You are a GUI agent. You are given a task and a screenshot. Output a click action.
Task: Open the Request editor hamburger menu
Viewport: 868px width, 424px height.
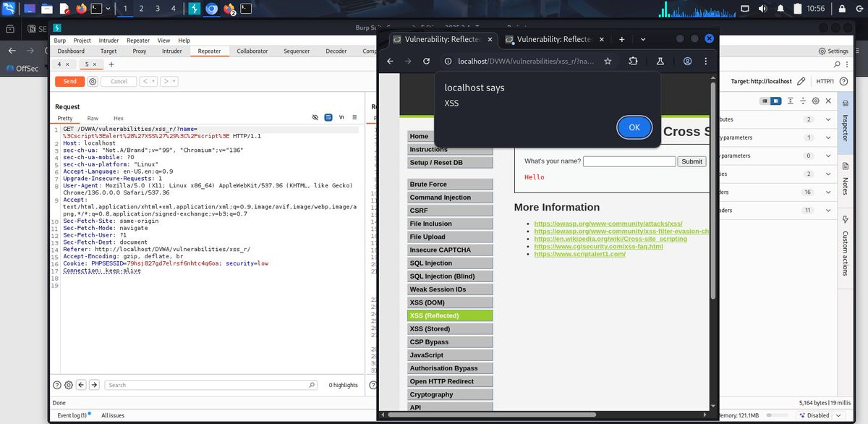[354, 117]
